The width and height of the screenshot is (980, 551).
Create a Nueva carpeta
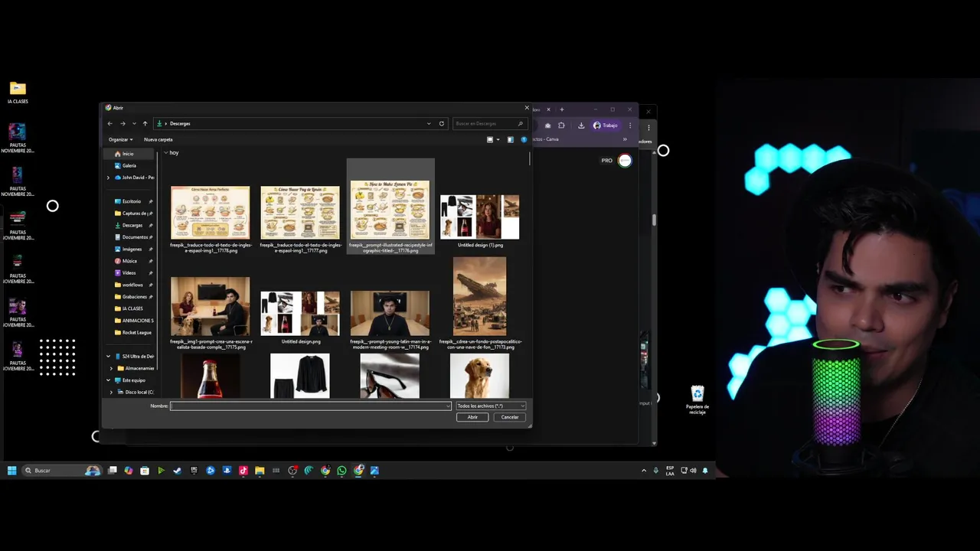coord(158,139)
